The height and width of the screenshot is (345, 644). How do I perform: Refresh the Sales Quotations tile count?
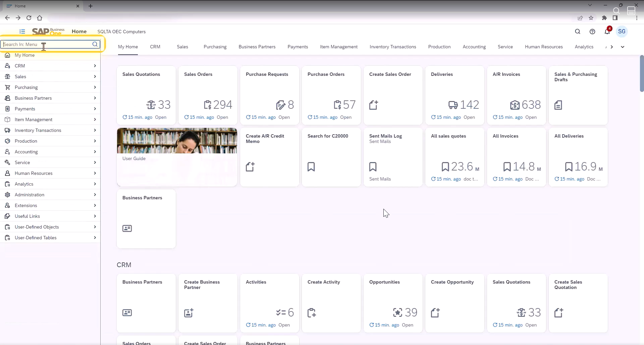[125, 117]
